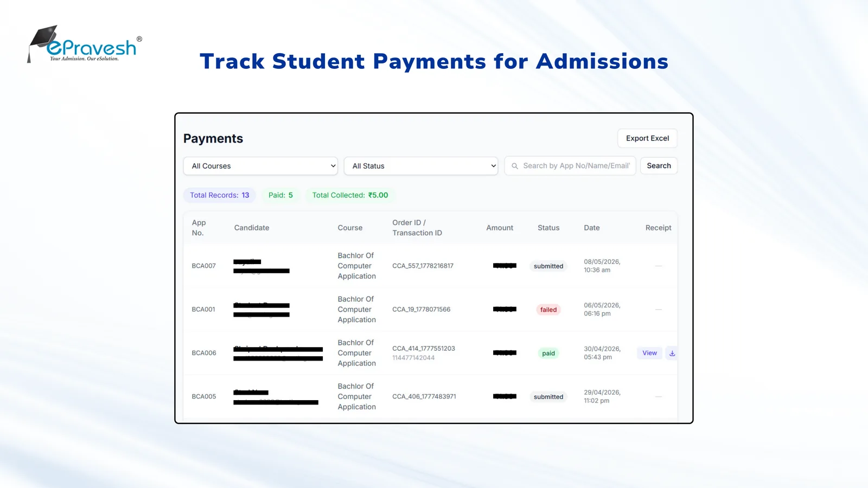Viewport: 868px width, 488px height.
Task: Click the Receipt column header
Action: tap(658, 228)
